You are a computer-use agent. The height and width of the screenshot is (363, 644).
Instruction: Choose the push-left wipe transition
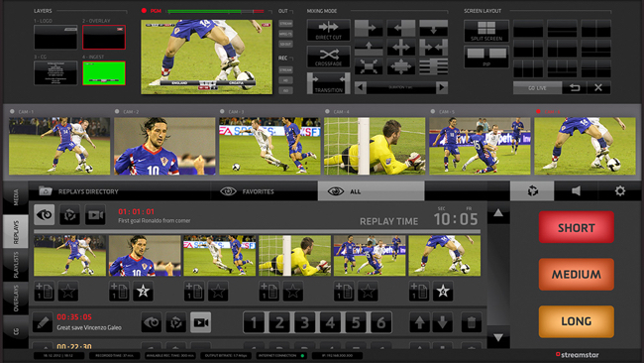coord(401,28)
